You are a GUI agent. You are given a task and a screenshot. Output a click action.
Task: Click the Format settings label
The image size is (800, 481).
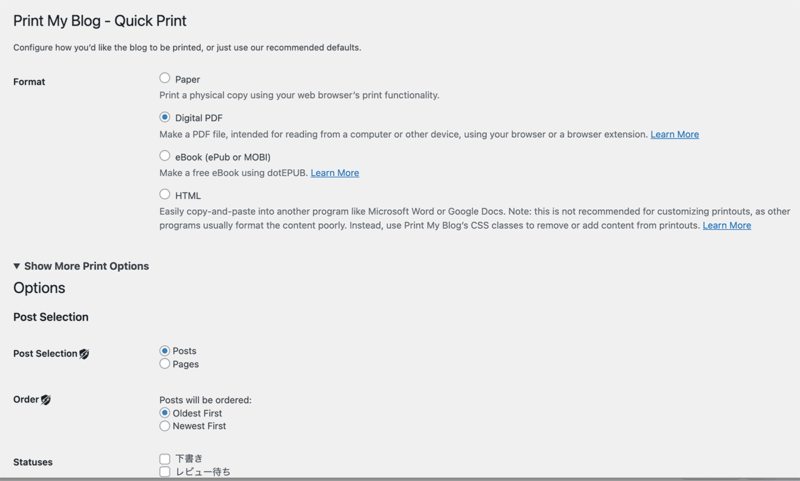click(29, 82)
